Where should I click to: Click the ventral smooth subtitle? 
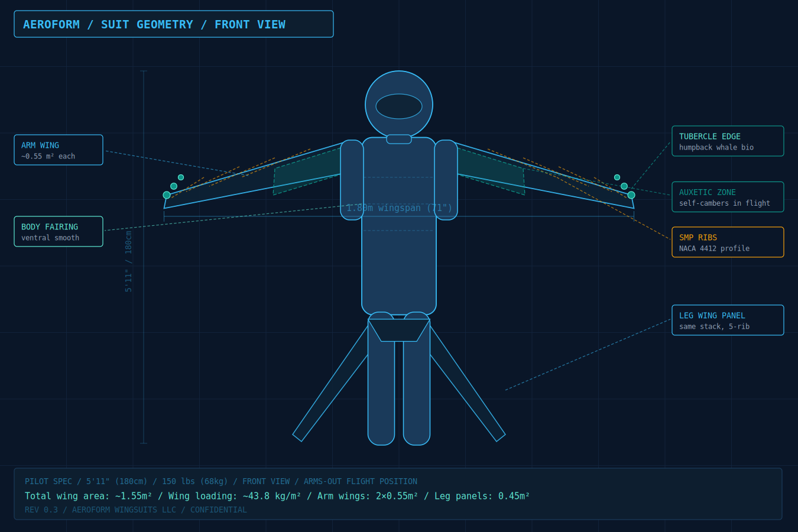(x=50, y=238)
